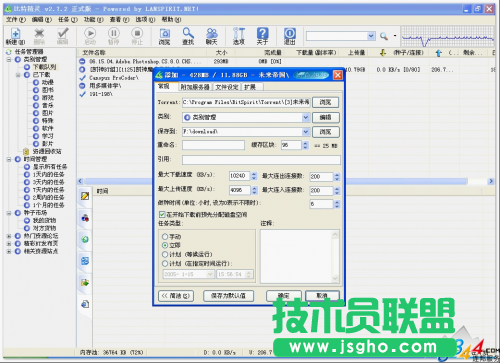The height and width of the screenshot is (363, 500).
Task: Switch to the 扩展 tab
Action: pos(251,87)
